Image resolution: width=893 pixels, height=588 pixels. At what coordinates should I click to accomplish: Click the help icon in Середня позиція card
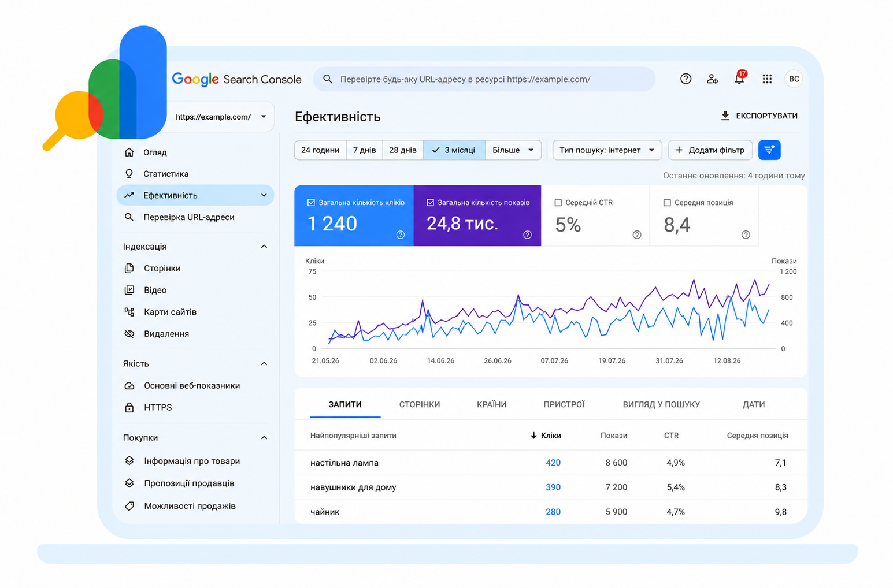(x=746, y=235)
